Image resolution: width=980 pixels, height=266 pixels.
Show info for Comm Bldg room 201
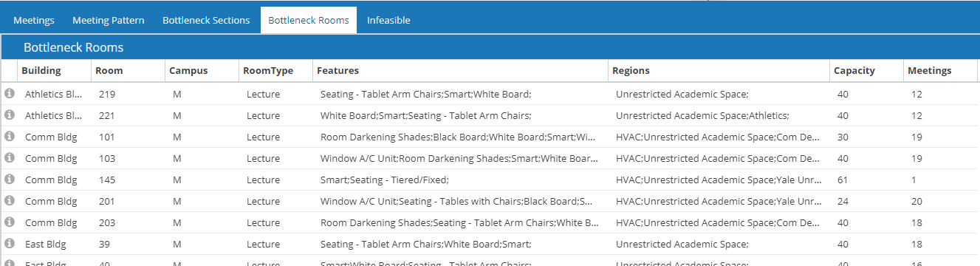[x=10, y=201]
